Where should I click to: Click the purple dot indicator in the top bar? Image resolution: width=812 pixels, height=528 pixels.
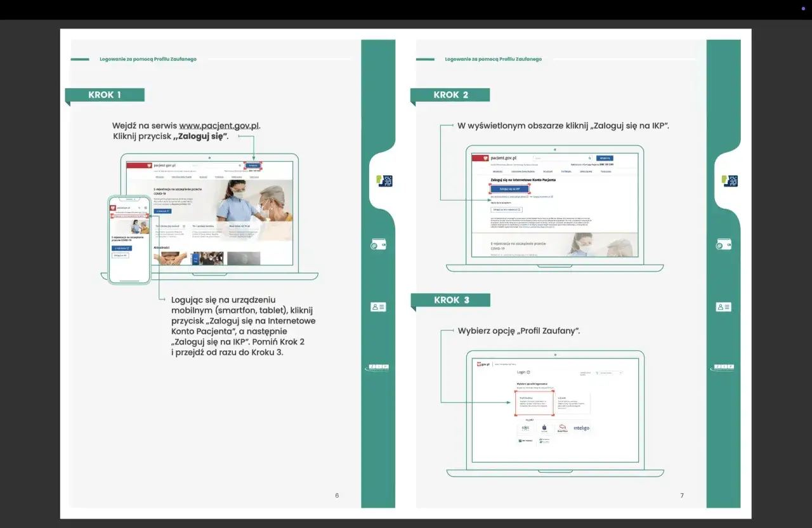(803, 9)
